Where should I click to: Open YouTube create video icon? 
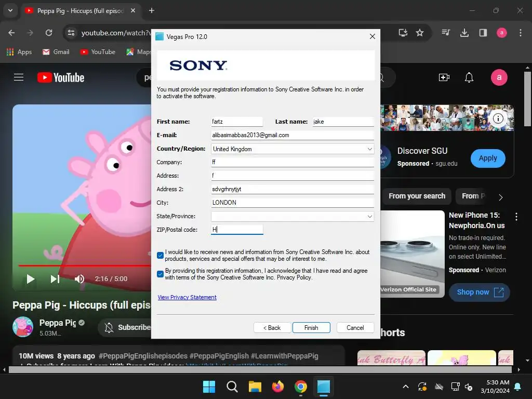pos(444,77)
